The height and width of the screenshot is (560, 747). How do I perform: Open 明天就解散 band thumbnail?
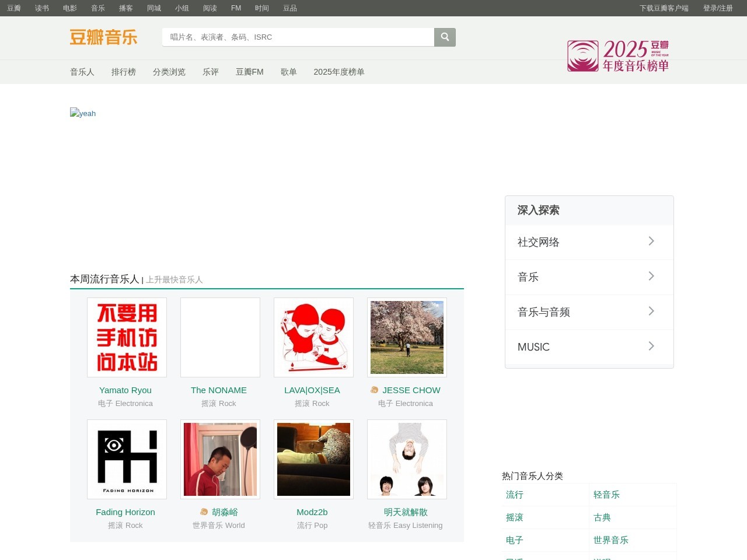pyautogui.click(x=407, y=459)
